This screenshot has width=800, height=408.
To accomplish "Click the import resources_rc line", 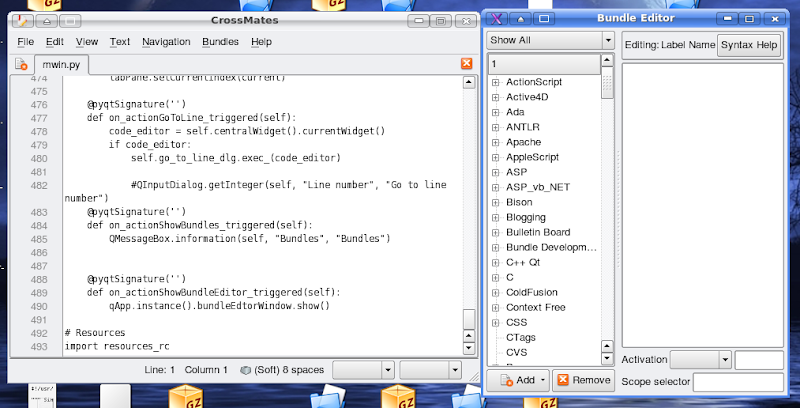I will 117,347.
